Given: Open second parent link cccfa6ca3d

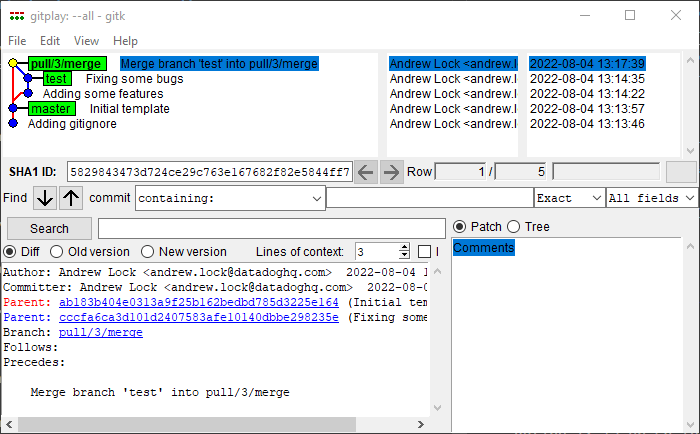Looking at the screenshot, I should [199, 317].
